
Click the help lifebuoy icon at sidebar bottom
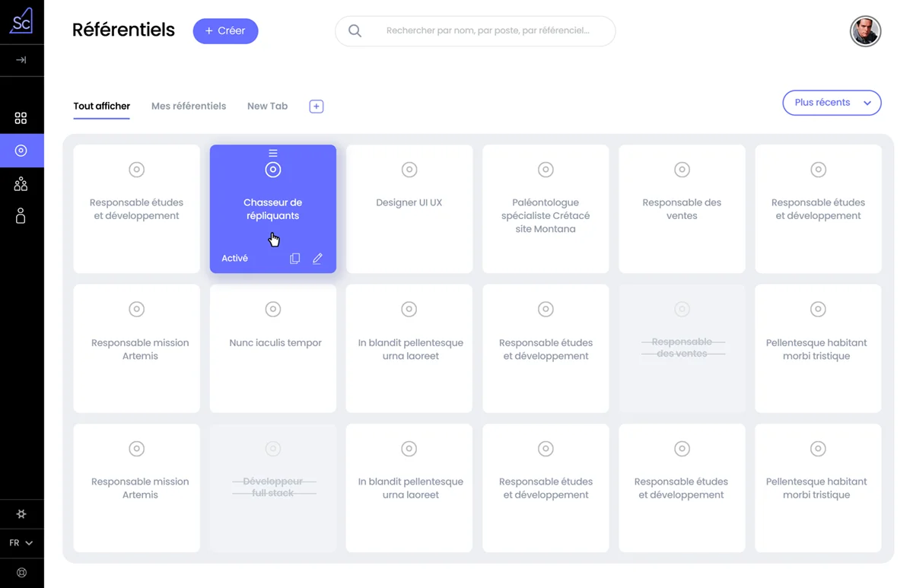click(x=21, y=573)
